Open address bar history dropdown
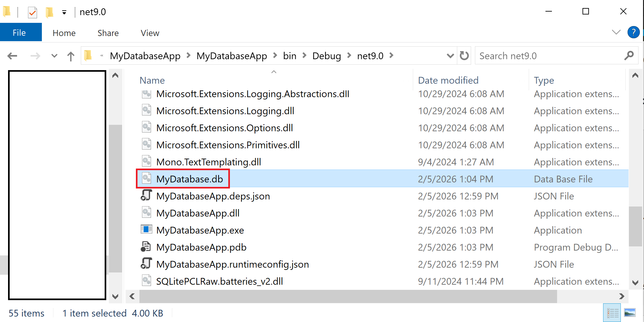Viewport: 644px width, 322px height. 450,56
